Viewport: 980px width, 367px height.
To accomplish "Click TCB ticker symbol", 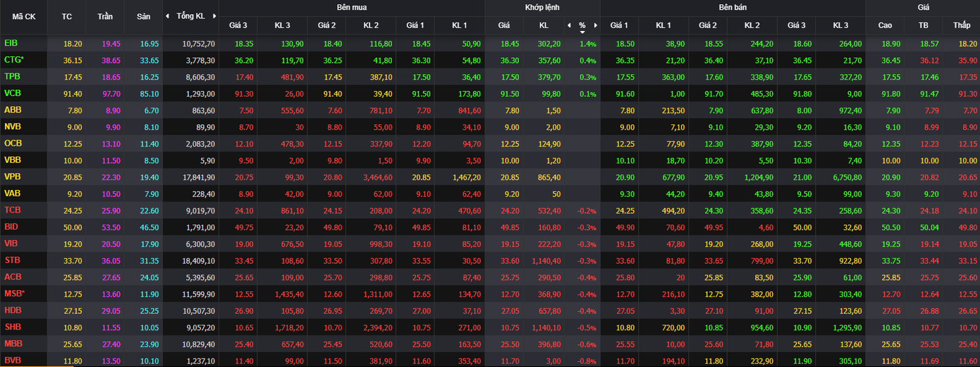I will (x=12, y=210).
